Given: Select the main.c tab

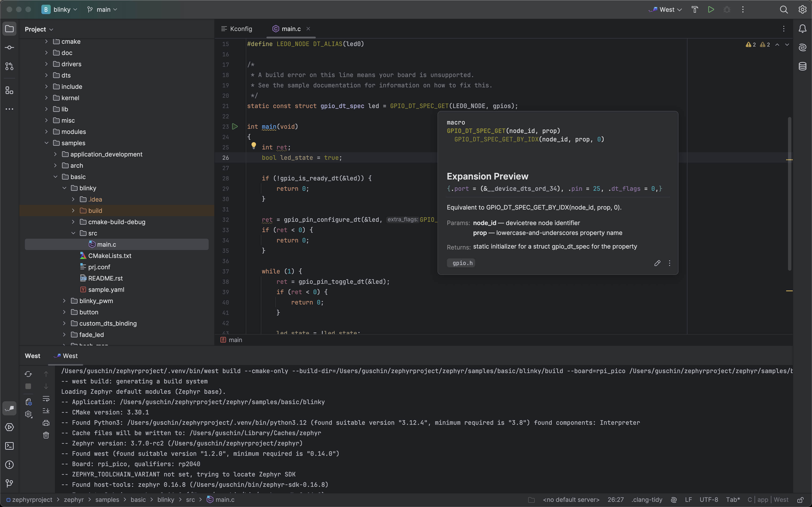Looking at the screenshot, I should coord(291,29).
